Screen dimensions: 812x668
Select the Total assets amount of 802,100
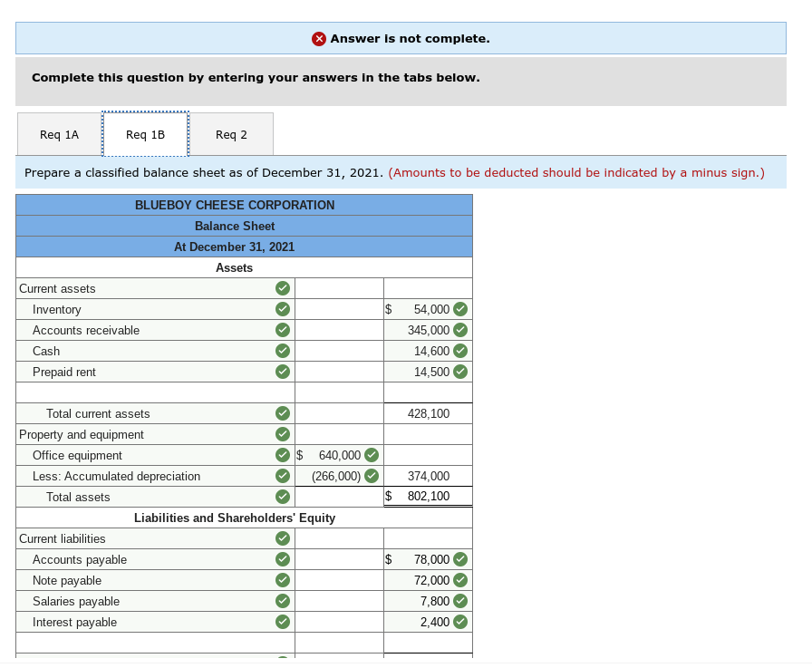click(426, 496)
